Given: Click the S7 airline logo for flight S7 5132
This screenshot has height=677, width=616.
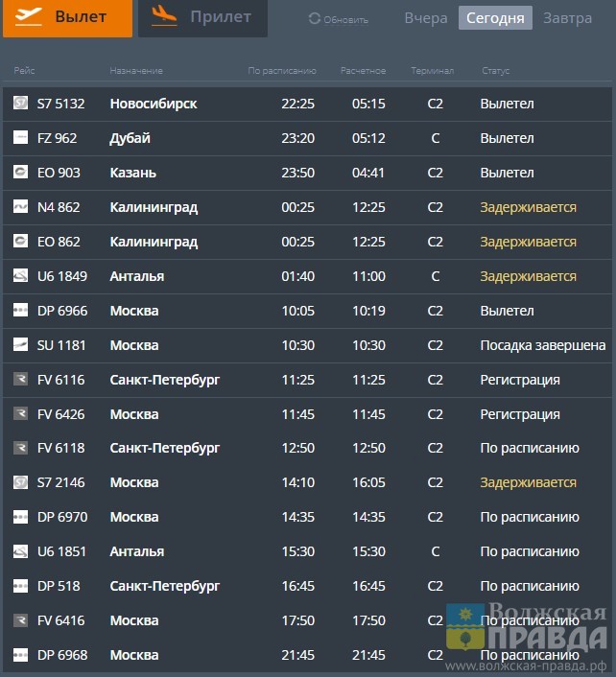Looking at the screenshot, I should click(20, 104).
